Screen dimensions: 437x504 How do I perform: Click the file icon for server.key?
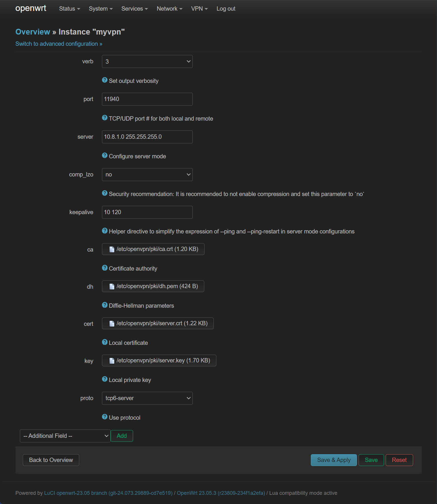tap(112, 361)
